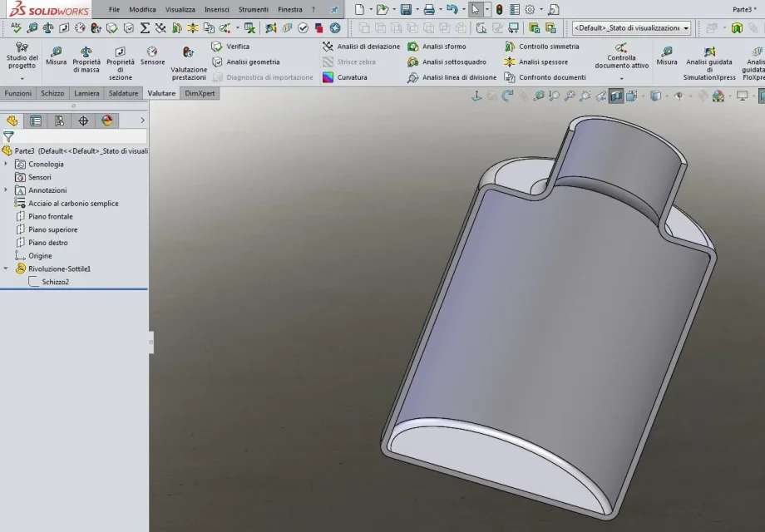
Task: Open the Strumenti menu
Action: tap(254, 9)
